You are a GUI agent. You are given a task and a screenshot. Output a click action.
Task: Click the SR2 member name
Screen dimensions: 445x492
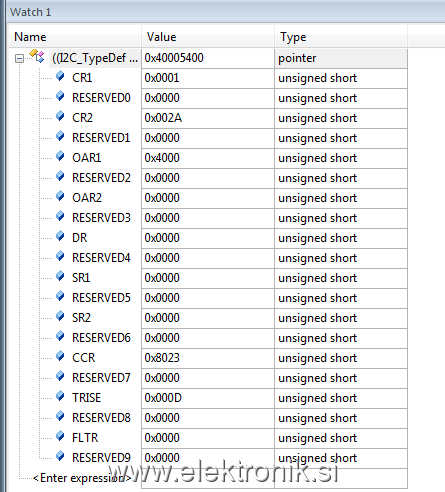coord(81,318)
